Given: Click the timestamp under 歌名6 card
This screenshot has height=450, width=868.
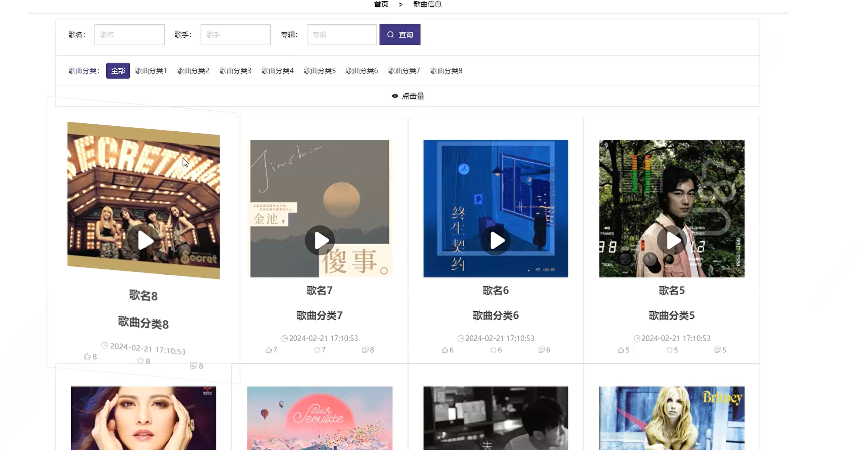Looking at the screenshot, I should [x=500, y=338].
